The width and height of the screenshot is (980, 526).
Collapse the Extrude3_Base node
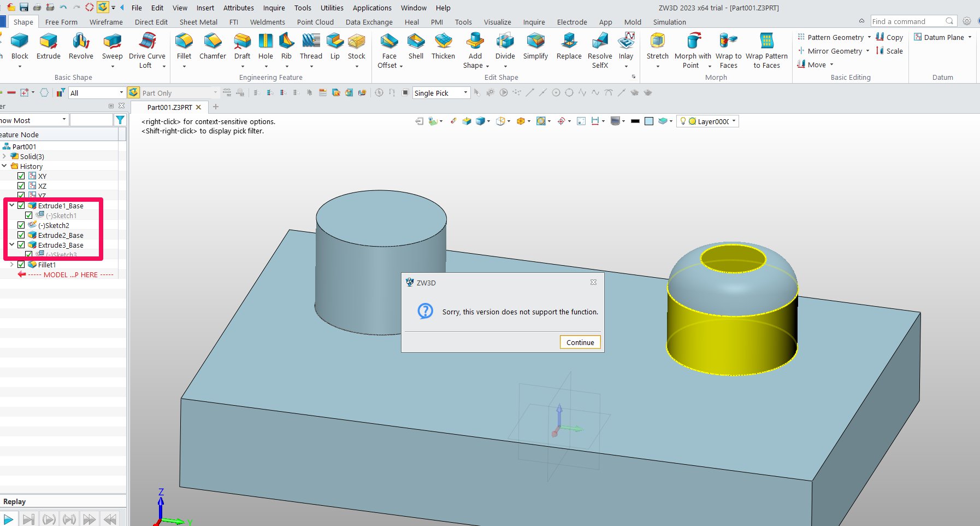tap(11, 245)
